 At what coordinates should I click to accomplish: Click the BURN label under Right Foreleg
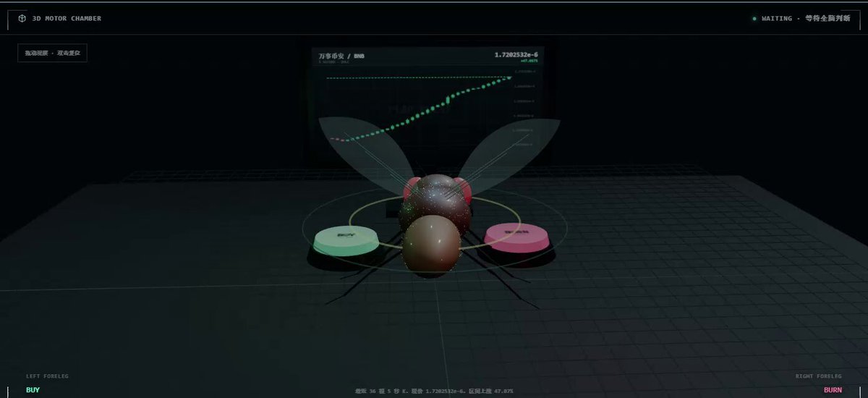(x=833, y=390)
